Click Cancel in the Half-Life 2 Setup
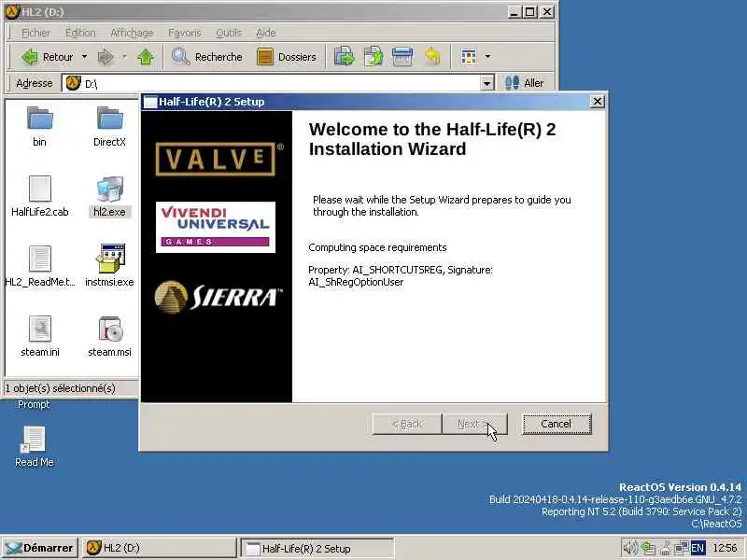 tap(557, 424)
